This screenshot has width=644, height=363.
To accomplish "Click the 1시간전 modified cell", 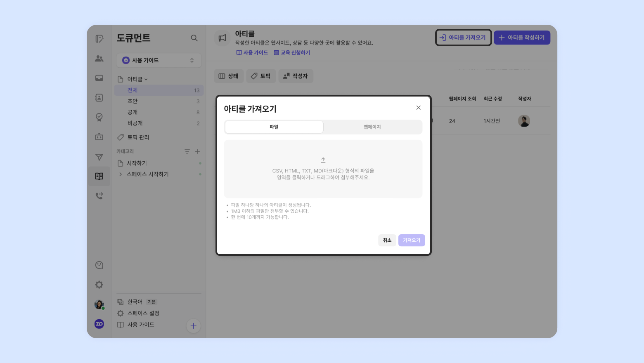I will (x=492, y=121).
